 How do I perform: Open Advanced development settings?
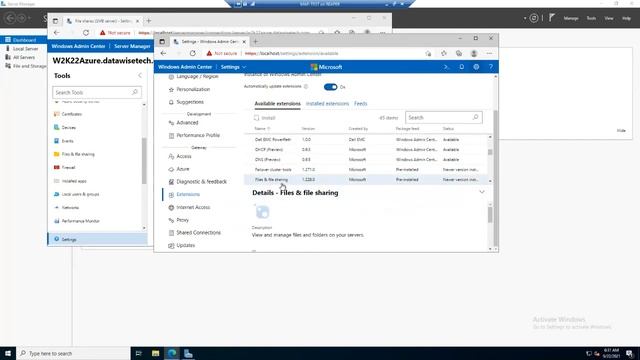187,123
